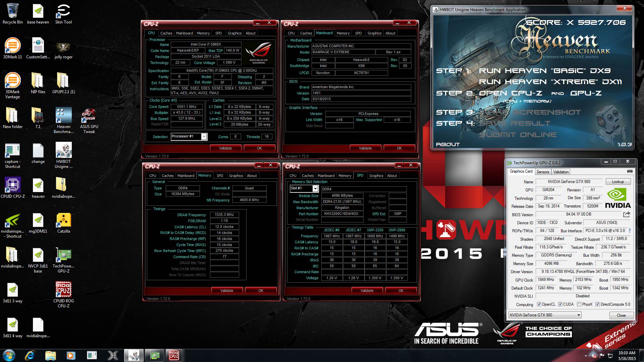This screenshot has height=362, width=644.
Task: Click GPU-Z screenshot camera icon
Action: [630, 171]
